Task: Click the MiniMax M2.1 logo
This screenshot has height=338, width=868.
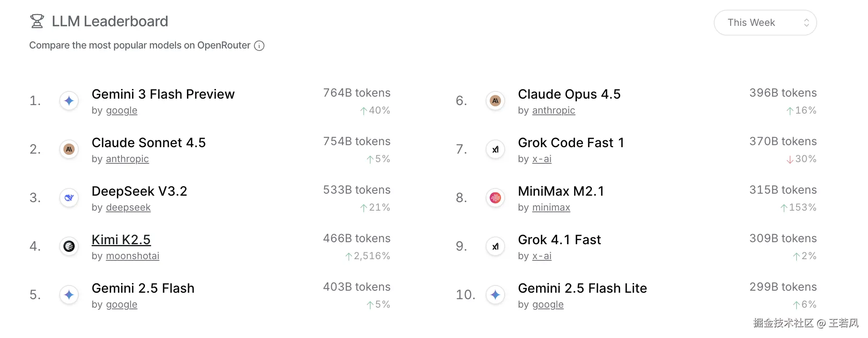Action: (495, 198)
